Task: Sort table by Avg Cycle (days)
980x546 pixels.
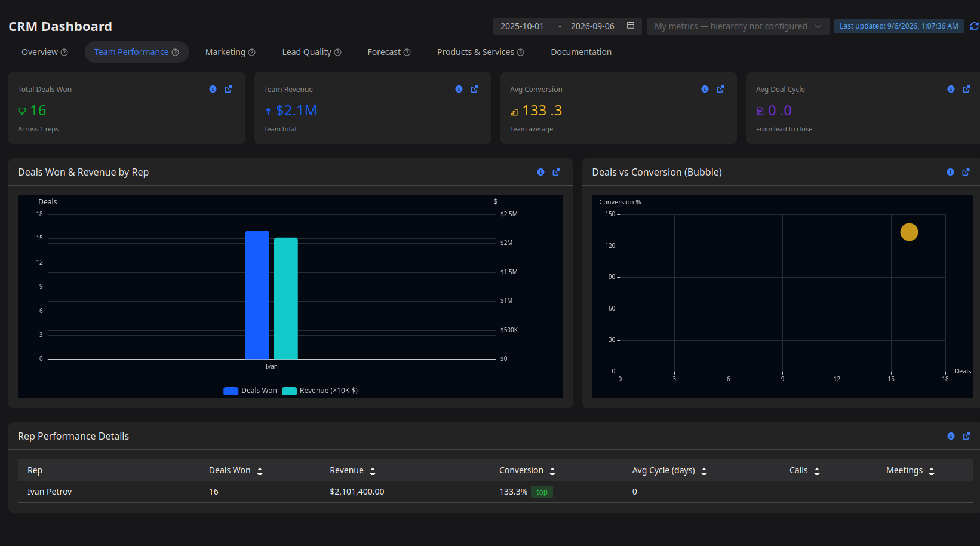Action: coord(704,471)
